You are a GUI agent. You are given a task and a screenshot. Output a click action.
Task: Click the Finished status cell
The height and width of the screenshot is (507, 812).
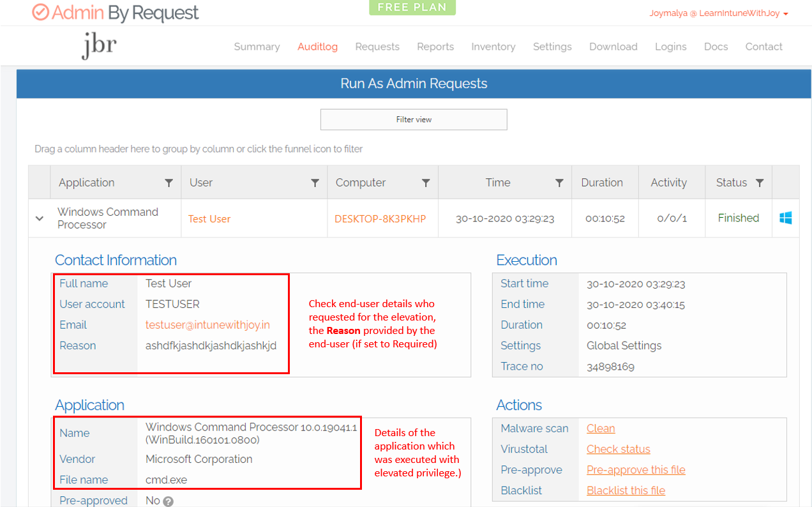tap(738, 218)
